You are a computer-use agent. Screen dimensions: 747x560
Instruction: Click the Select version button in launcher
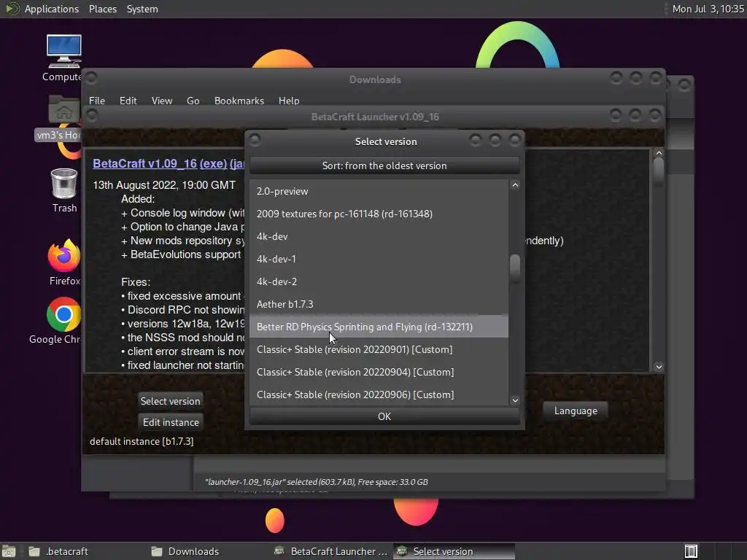coord(170,401)
